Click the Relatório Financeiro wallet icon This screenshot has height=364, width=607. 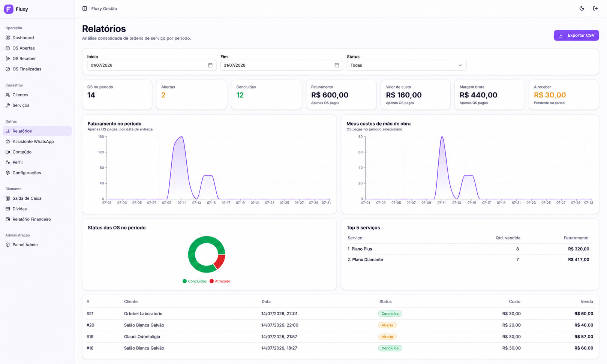coord(8,219)
